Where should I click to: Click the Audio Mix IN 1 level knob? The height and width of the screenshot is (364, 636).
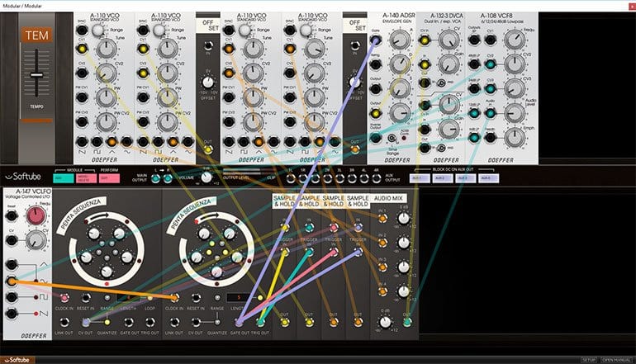(403, 219)
